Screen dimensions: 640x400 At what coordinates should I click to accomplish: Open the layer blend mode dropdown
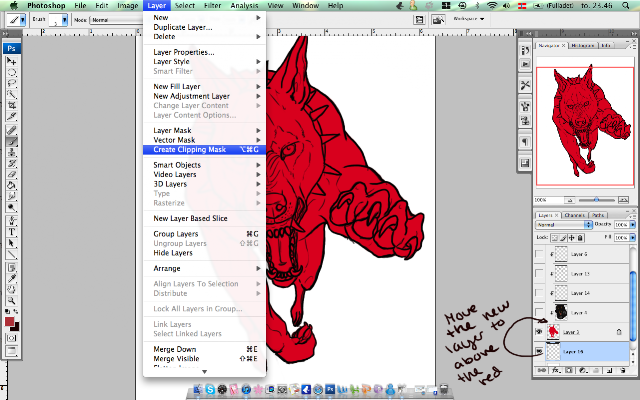563,224
